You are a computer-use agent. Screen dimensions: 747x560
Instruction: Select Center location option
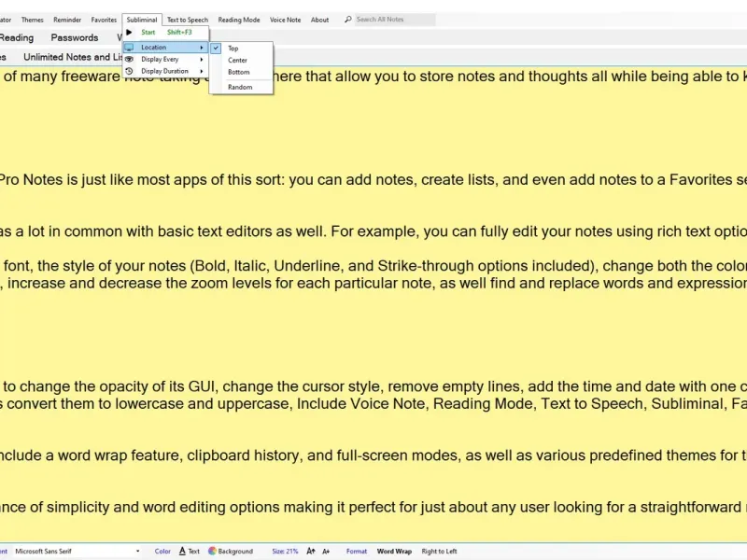click(x=242, y=60)
